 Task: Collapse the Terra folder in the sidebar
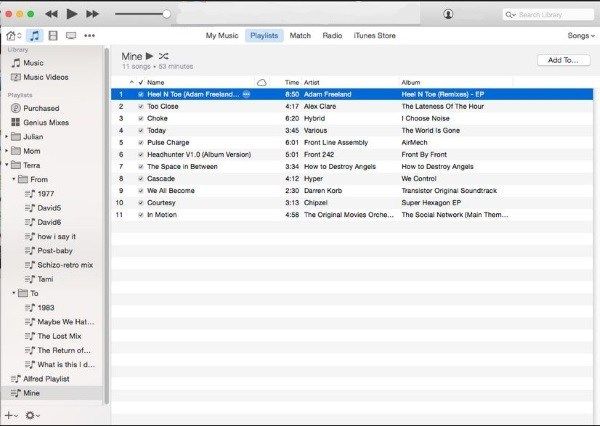coord(6,165)
